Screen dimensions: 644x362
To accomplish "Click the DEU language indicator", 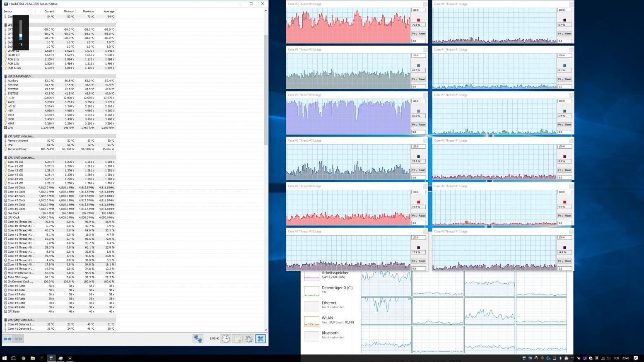I will click(x=616, y=358).
